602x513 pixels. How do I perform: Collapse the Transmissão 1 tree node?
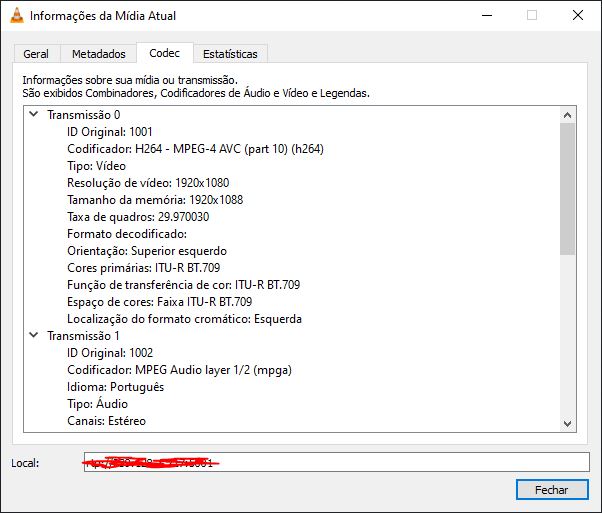34,335
